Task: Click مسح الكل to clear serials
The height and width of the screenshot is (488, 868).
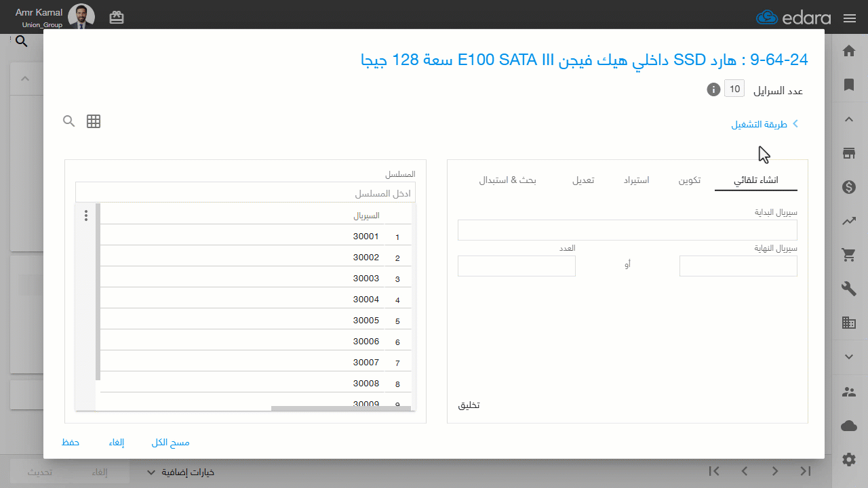Action: [171, 443]
